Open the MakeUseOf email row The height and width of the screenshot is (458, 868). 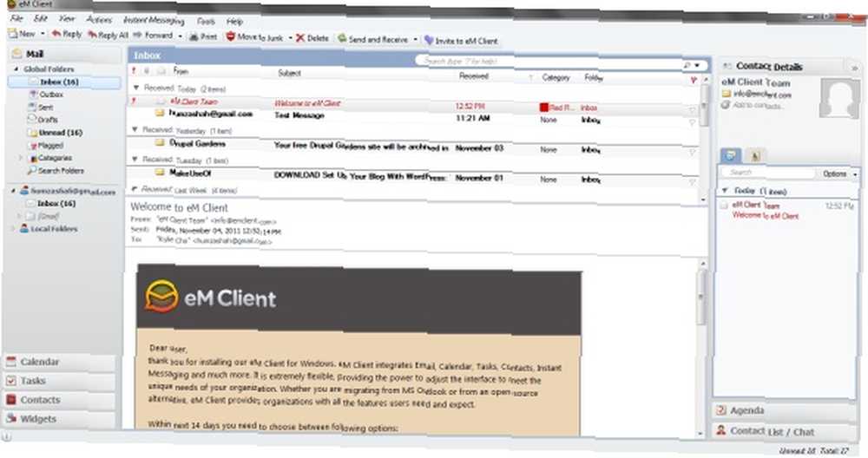pos(412,176)
